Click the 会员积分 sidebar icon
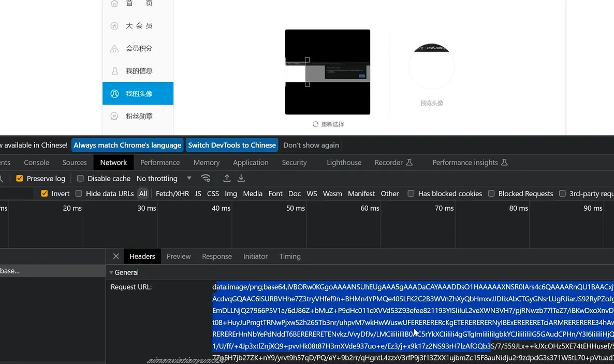This screenshot has height=364, width=614. click(x=114, y=49)
